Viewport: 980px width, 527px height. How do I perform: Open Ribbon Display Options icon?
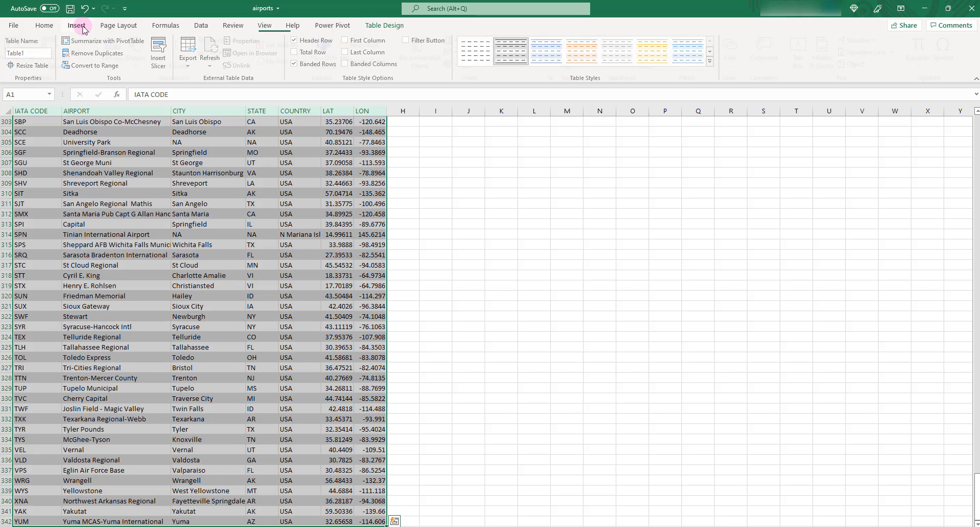tap(901, 8)
